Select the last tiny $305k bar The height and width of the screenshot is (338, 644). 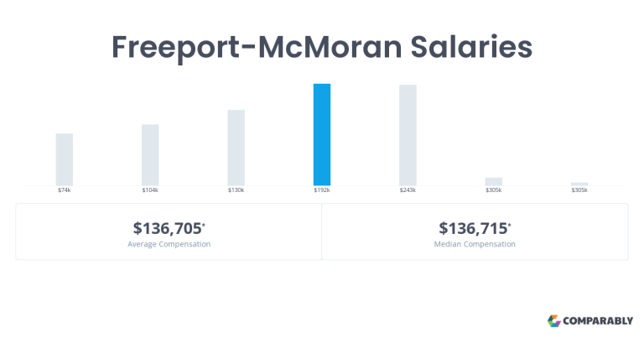tap(579, 184)
